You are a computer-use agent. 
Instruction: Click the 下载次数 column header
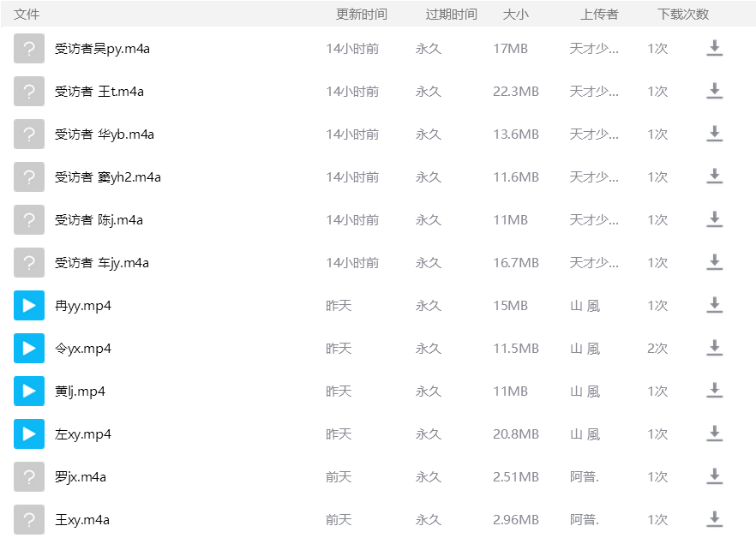(683, 15)
